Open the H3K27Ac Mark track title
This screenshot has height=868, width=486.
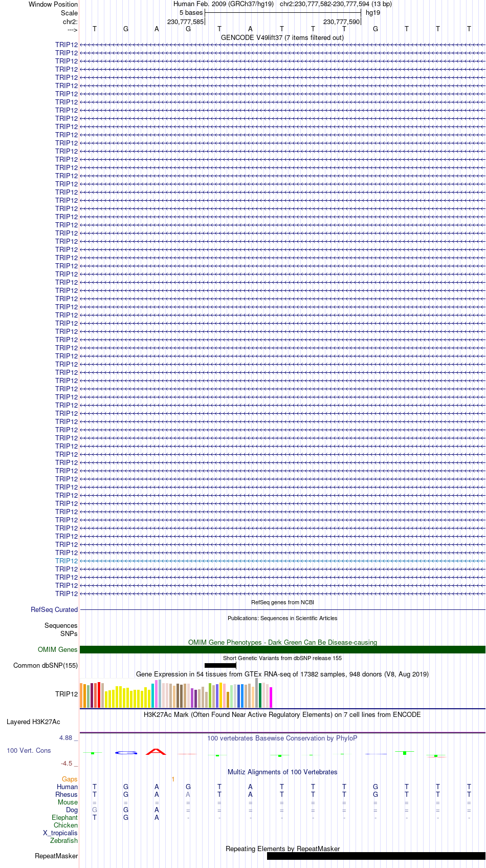tap(282, 714)
